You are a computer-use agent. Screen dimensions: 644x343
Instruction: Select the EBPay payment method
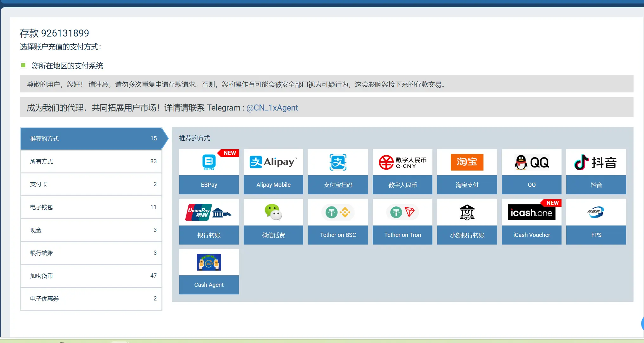pos(209,172)
